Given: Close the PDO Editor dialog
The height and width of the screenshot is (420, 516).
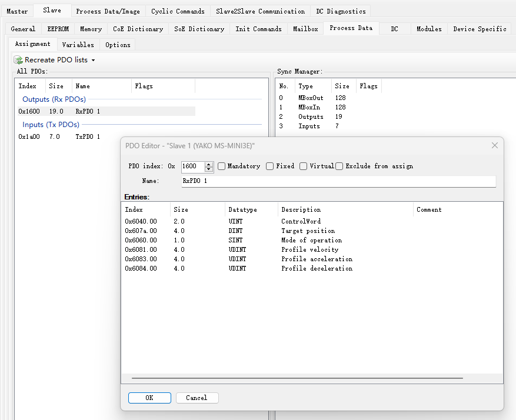Looking at the screenshot, I should (494, 146).
